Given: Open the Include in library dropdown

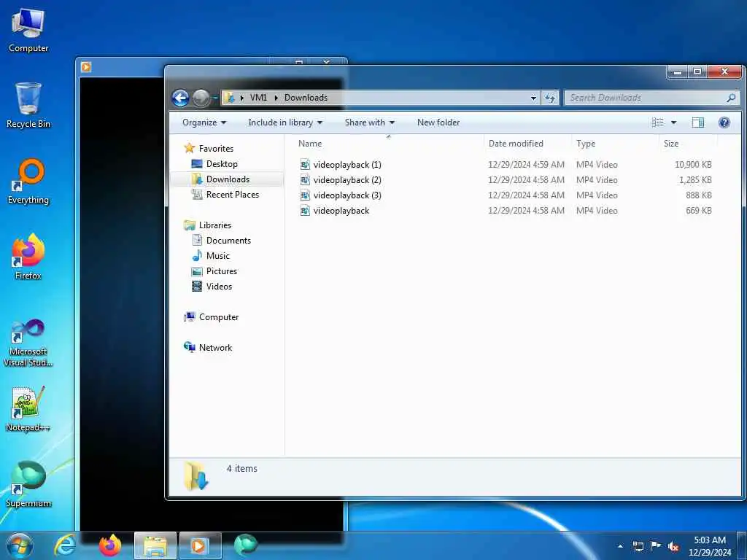Looking at the screenshot, I should point(285,122).
